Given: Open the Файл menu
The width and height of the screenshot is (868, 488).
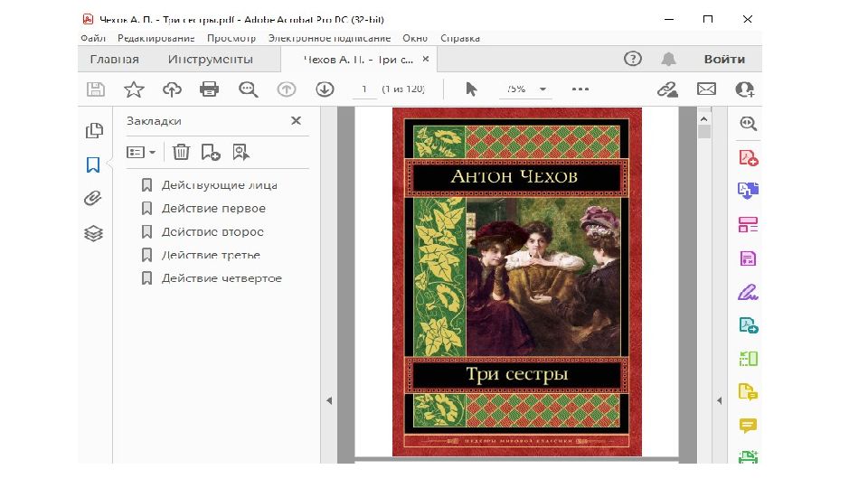Looking at the screenshot, I should (x=93, y=38).
